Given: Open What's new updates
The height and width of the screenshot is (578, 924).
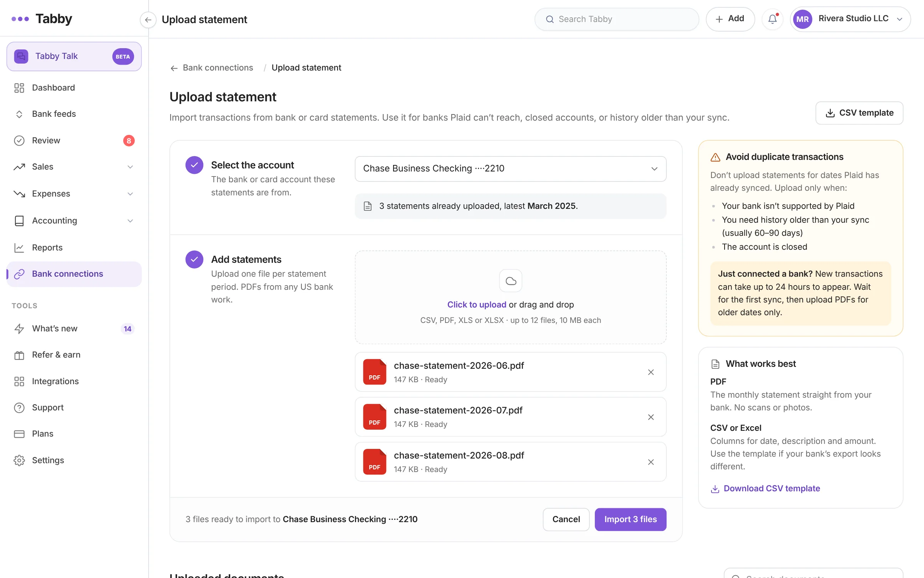Looking at the screenshot, I should point(74,329).
